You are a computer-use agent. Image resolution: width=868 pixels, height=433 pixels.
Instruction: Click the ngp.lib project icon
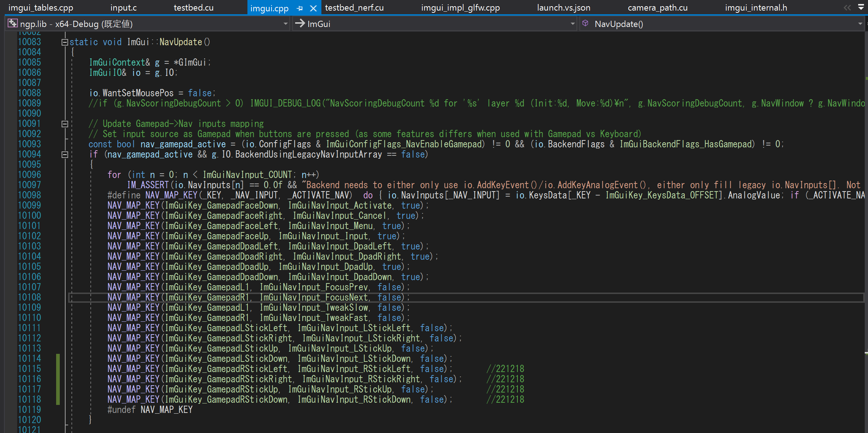pos(12,24)
